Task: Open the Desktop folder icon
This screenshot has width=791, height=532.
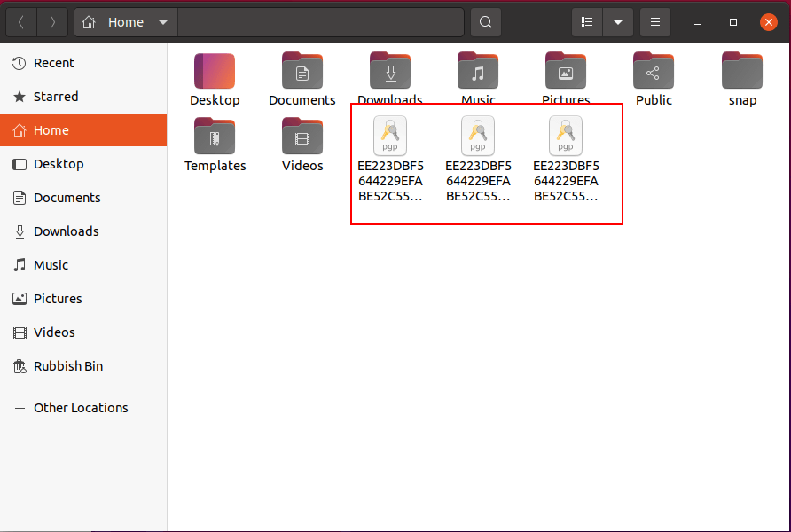Action: [215, 72]
